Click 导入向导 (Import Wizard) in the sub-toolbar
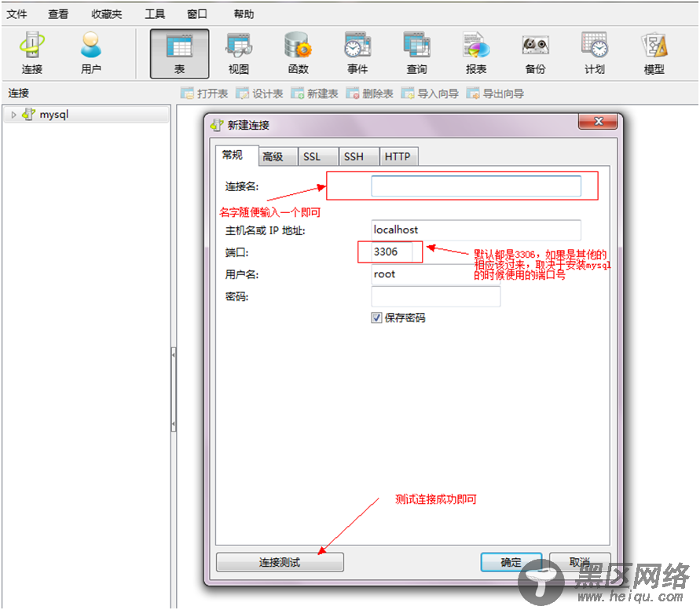 [x=430, y=94]
